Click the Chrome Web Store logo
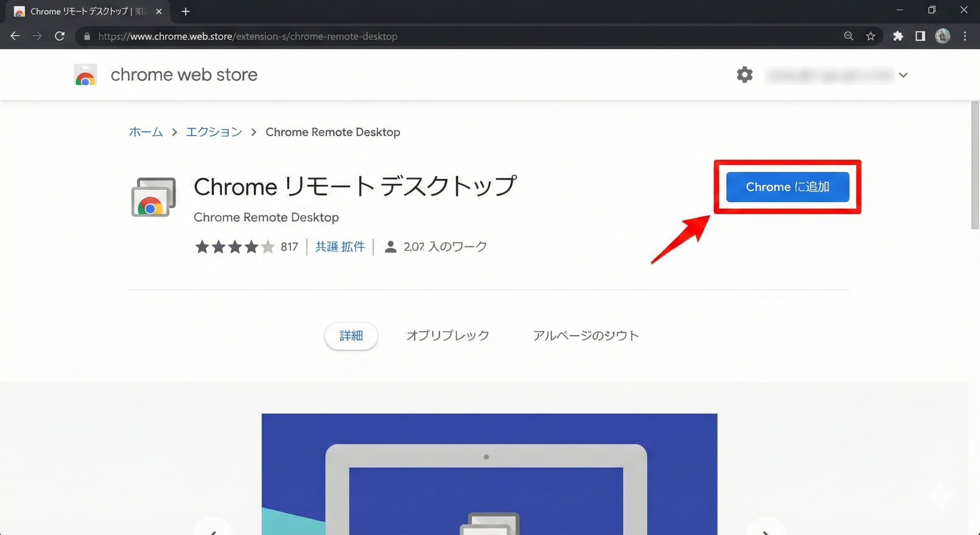980x535 pixels. coord(85,75)
